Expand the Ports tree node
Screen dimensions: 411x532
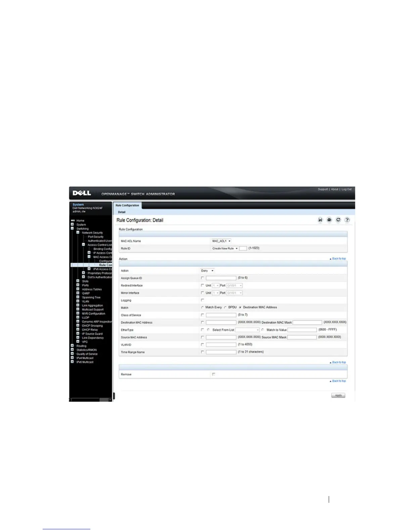(x=78, y=285)
